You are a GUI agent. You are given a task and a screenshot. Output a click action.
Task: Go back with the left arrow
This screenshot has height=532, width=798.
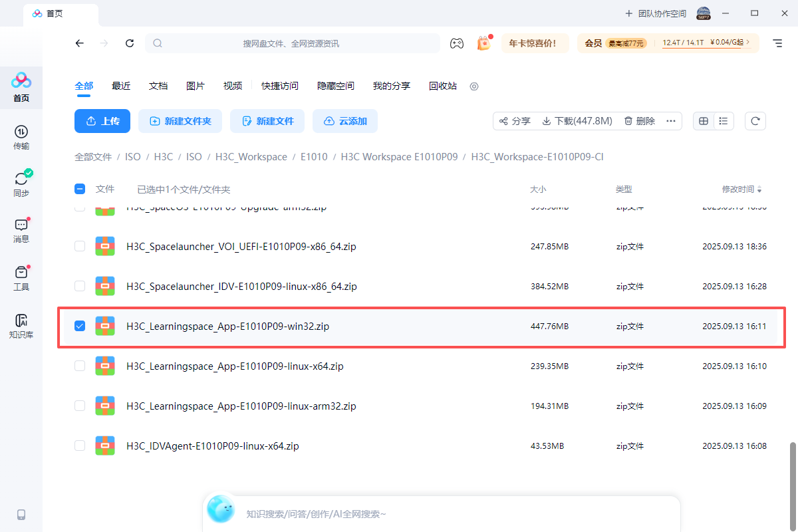80,43
